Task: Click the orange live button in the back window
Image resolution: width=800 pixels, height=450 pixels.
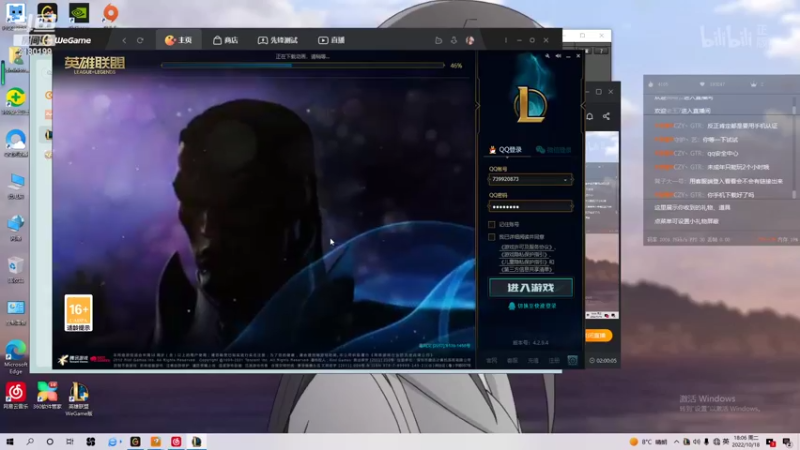Action: coord(598,335)
